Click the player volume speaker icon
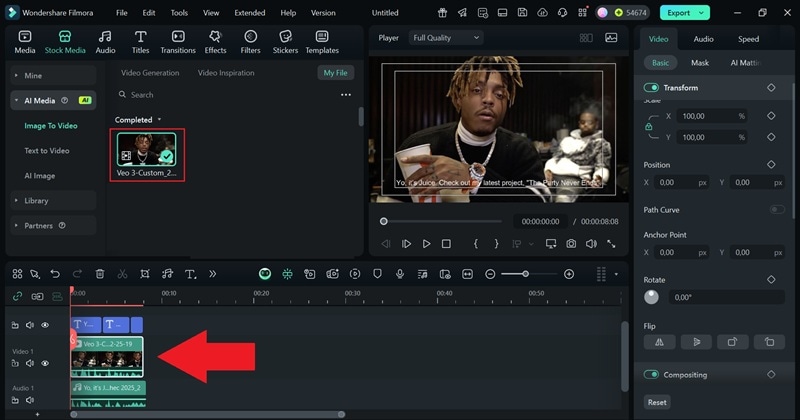 (x=591, y=244)
